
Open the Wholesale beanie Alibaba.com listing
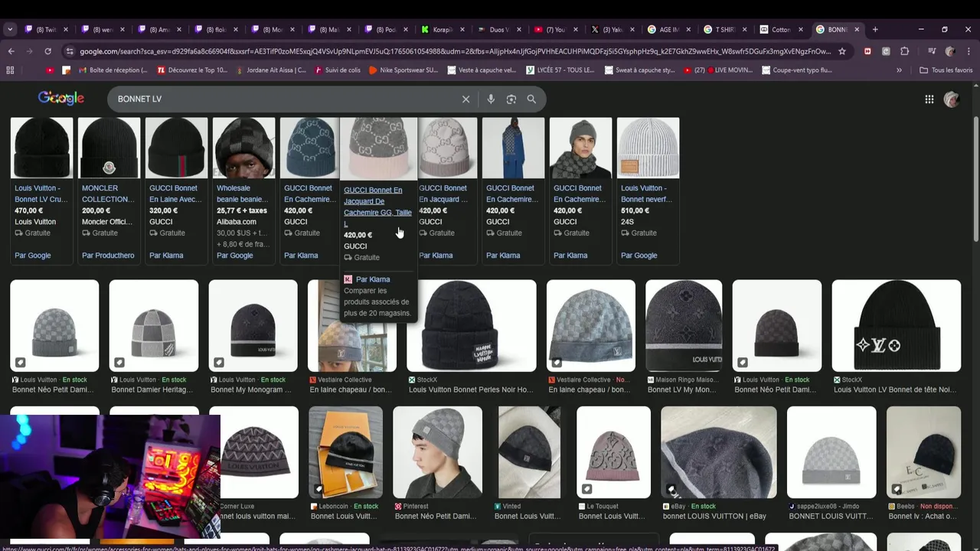tap(243, 190)
